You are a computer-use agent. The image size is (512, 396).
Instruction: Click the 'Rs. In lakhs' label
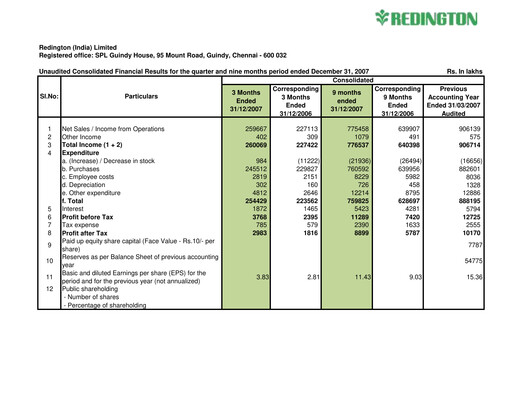coord(464,71)
